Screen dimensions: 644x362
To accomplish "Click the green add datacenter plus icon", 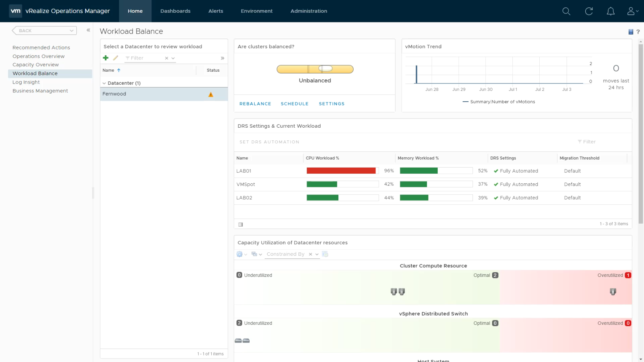I will (105, 58).
